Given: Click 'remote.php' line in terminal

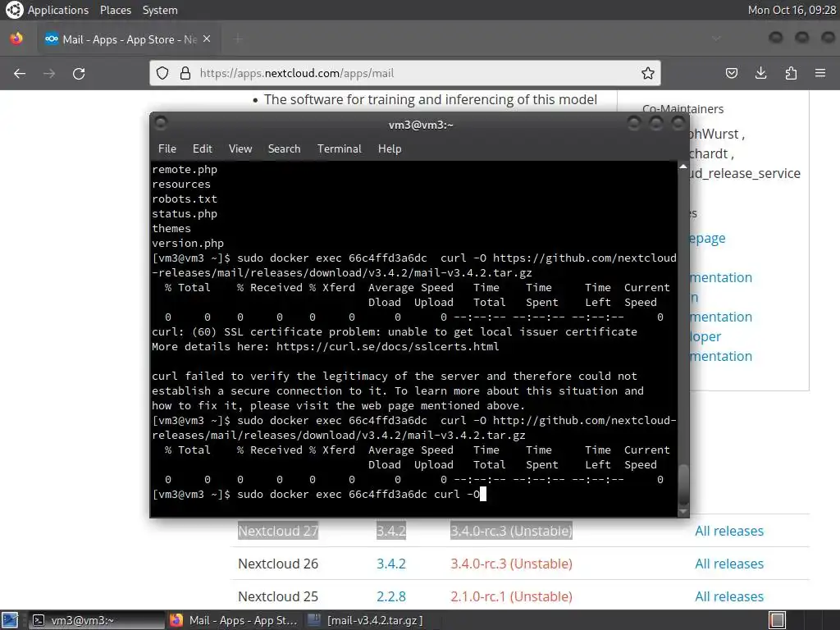Looking at the screenshot, I should point(185,169).
